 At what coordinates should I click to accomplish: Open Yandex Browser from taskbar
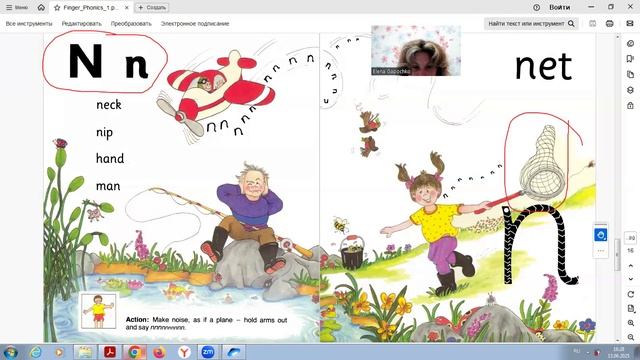click(x=184, y=352)
